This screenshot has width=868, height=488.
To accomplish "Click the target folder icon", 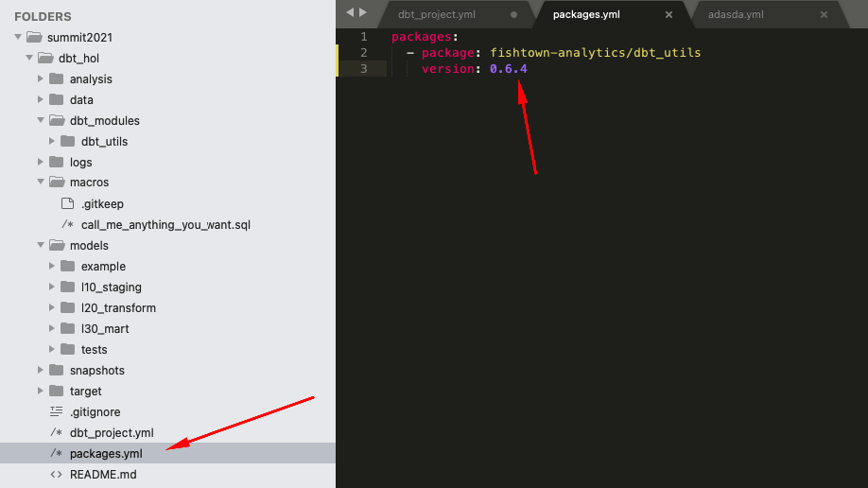I will [57, 391].
